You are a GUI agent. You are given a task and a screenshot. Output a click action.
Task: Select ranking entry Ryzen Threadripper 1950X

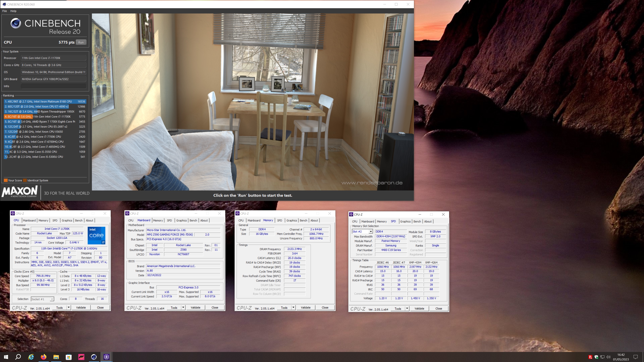click(x=45, y=111)
